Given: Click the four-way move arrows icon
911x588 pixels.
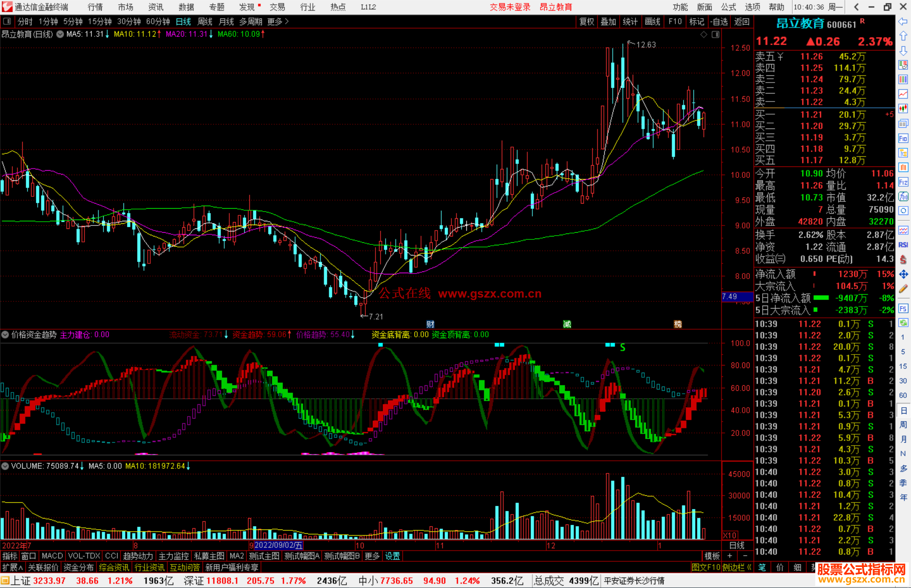Looking at the screenshot, I should coord(903,274).
